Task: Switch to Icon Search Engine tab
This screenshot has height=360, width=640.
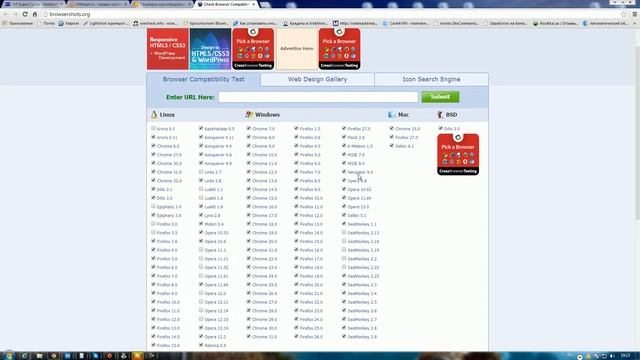Action: point(431,79)
